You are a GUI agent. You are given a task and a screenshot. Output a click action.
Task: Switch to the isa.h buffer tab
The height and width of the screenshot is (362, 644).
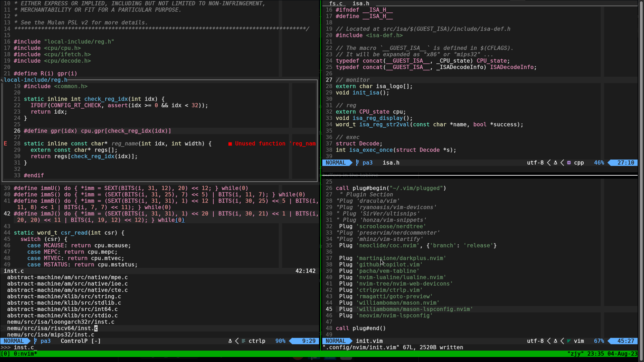[x=361, y=3]
